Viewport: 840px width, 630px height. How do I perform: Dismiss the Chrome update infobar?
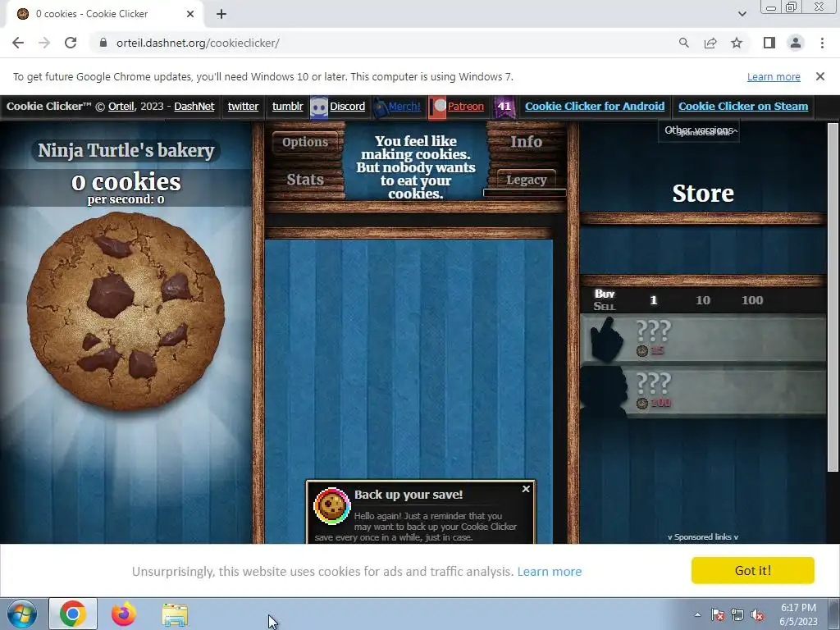pos(820,76)
